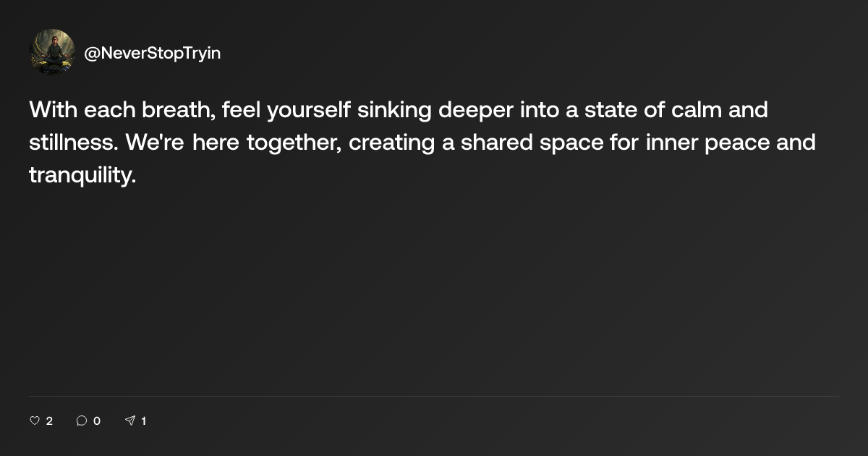Share the post using the paper plane icon
Screen dimensions: 868x456
pyautogui.click(x=130, y=421)
